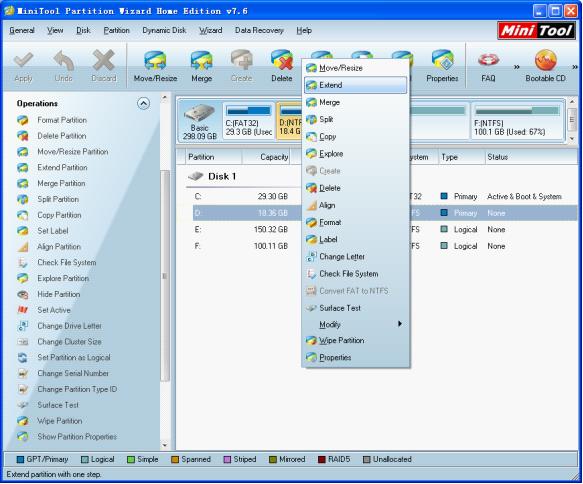This screenshot has width=583, height=484.
Task: Click the Move/Resize toolbar icon
Action: [x=155, y=67]
